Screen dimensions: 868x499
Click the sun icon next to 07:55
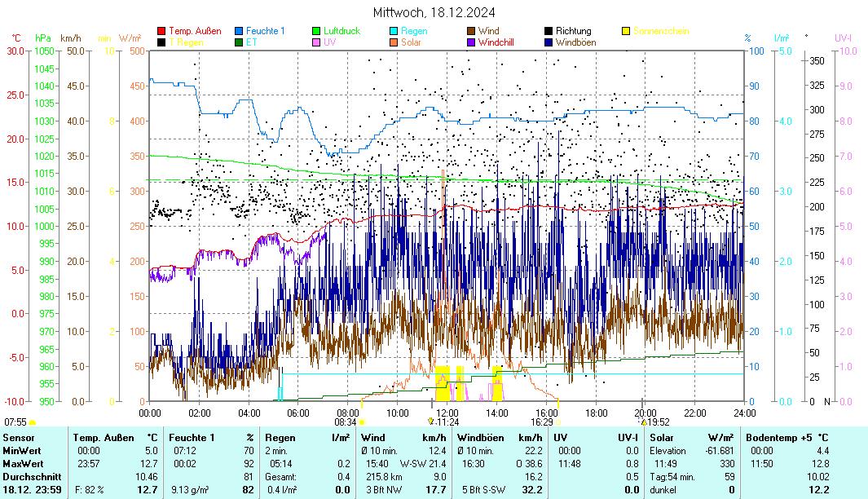(33, 422)
